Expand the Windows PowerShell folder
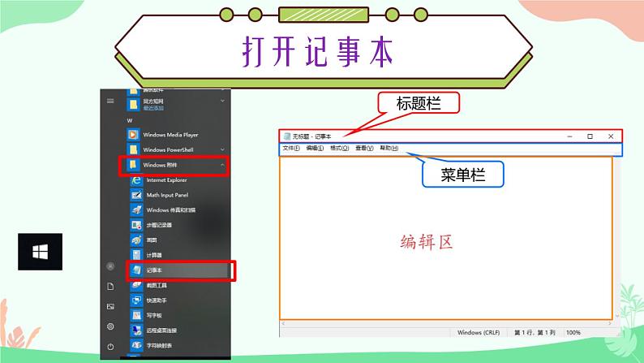This screenshot has height=363, width=644. [x=222, y=149]
